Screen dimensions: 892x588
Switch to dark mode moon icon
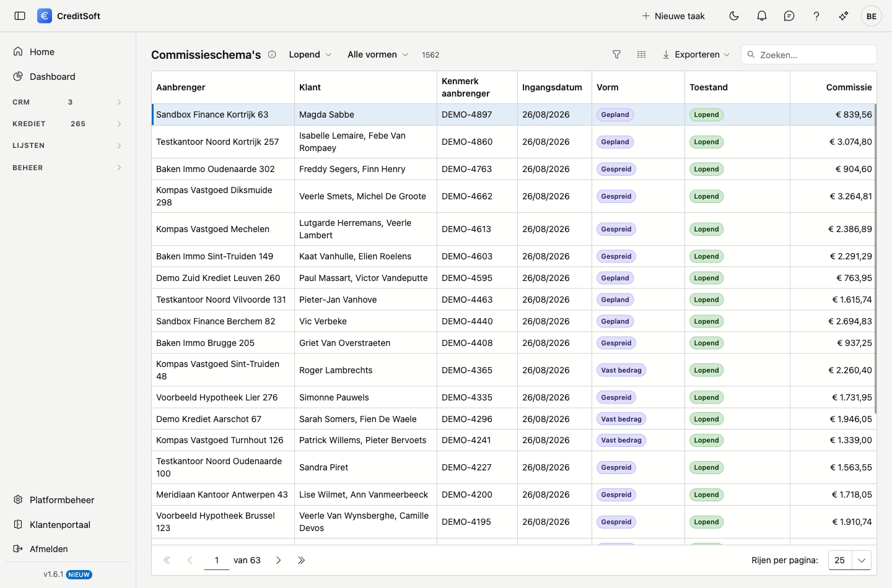734,16
